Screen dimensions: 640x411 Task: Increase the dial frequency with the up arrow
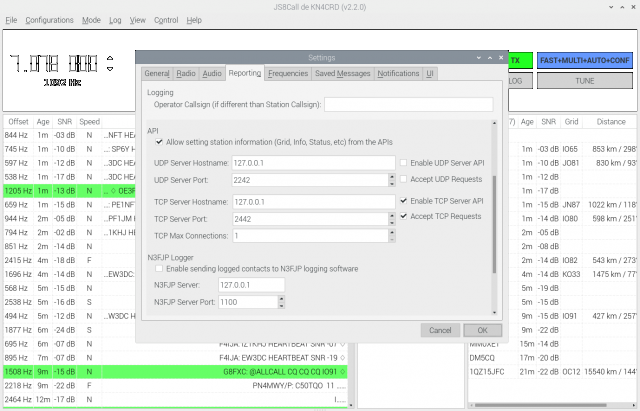[110, 58]
